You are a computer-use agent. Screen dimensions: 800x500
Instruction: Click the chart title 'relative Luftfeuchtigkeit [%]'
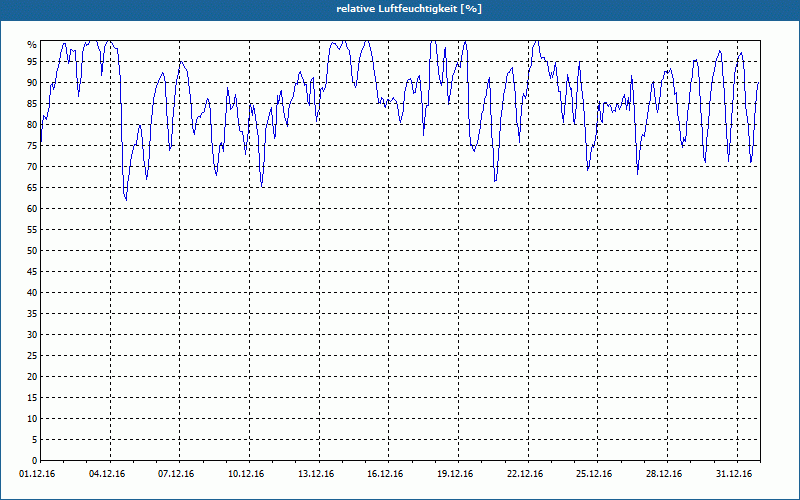coord(409,9)
